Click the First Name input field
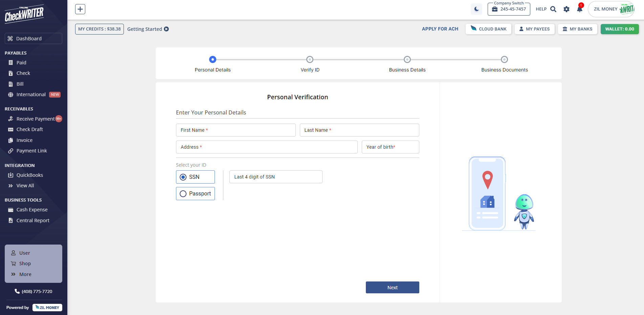Image resolution: width=644 pixels, height=315 pixels. pos(236,130)
